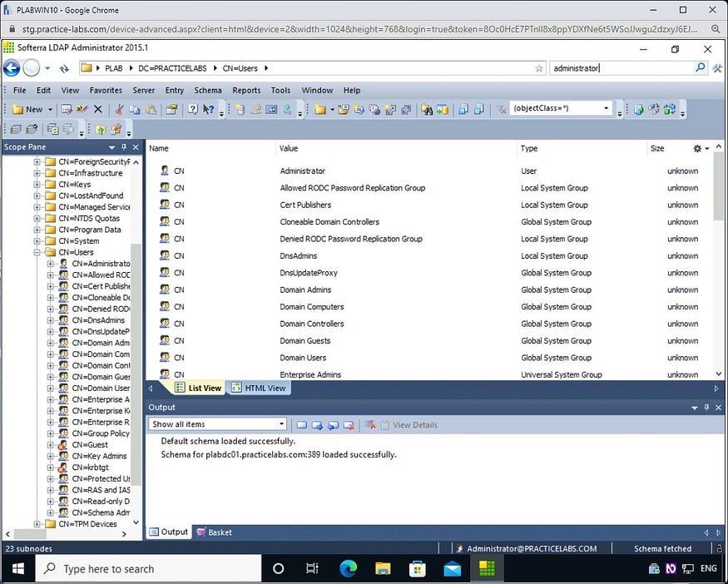Select CN=LostAndFound in the tree

tap(91, 195)
